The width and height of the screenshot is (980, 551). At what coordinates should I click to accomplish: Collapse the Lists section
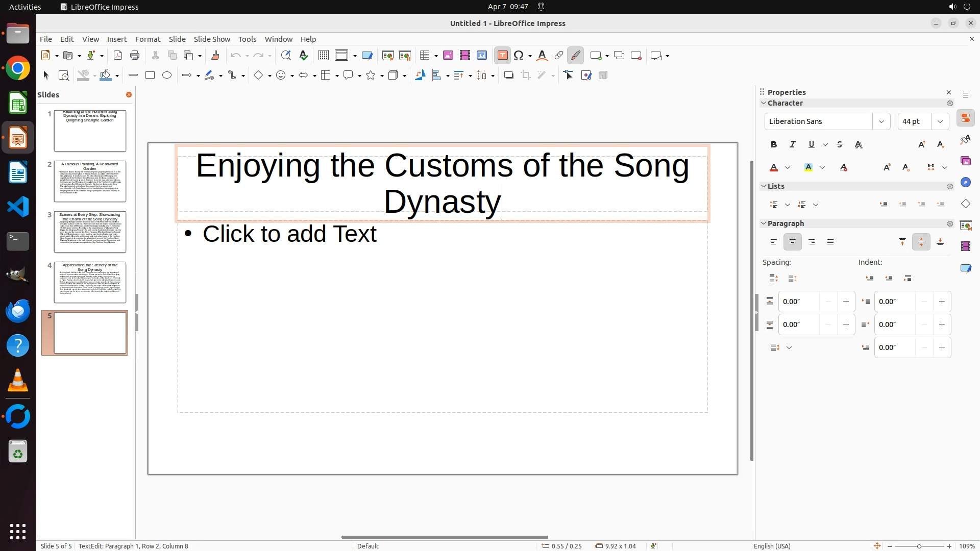pyautogui.click(x=764, y=186)
